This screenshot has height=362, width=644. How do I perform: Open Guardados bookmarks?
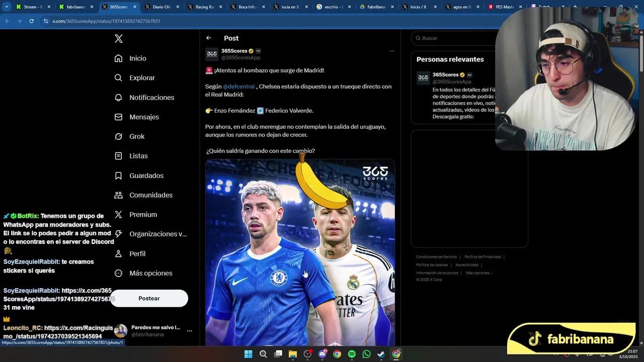139,175
